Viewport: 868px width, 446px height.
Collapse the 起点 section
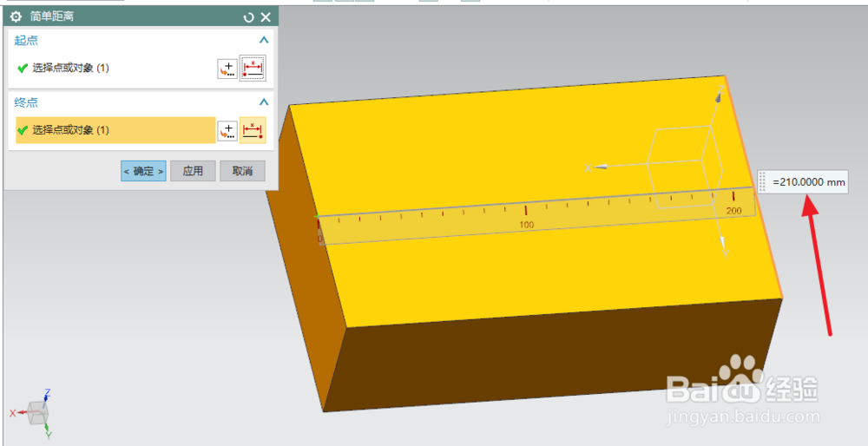tap(264, 40)
